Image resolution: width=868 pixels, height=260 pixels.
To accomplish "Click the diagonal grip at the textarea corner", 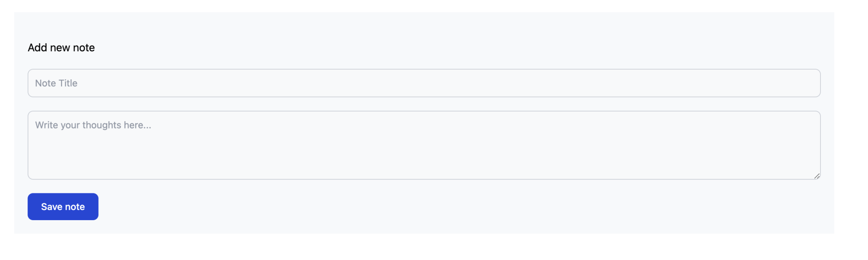I will [x=817, y=176].
